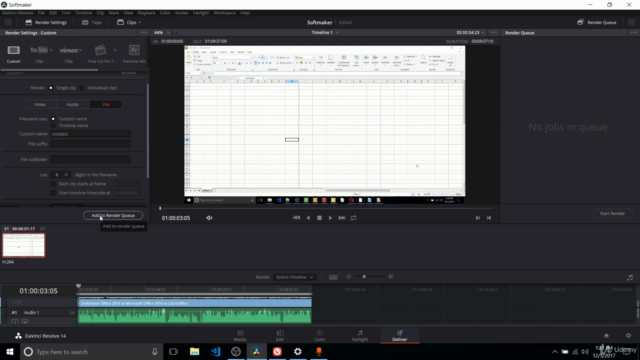This screenshot has width=640, height=360.
Task: Select the Final Cut Pro 7 preset
Action: (100, 50)
